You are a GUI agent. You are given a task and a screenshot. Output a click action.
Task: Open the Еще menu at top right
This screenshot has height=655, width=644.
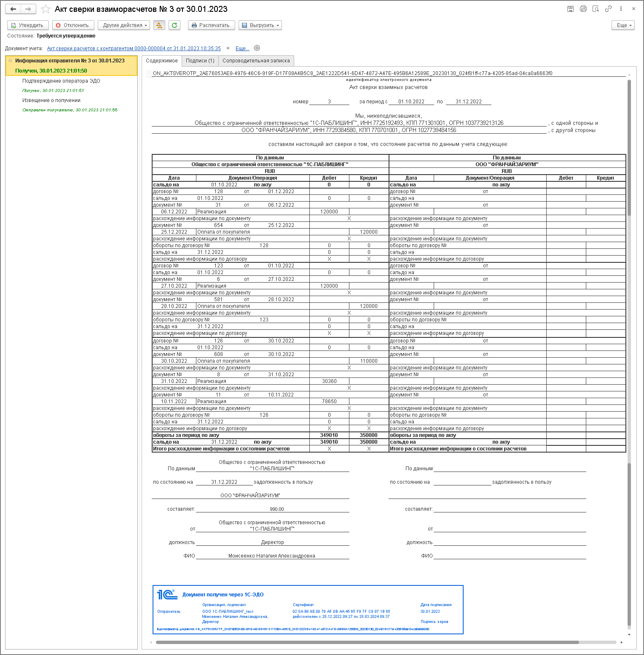click(623, 25)
